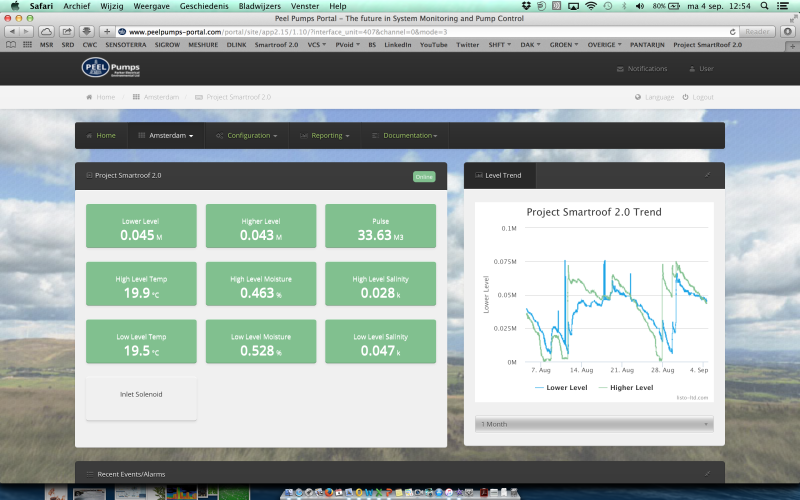Click the Logout power icon link
Image resolution: width=800 pixels, height=500 pixels.
coord(698,97)
